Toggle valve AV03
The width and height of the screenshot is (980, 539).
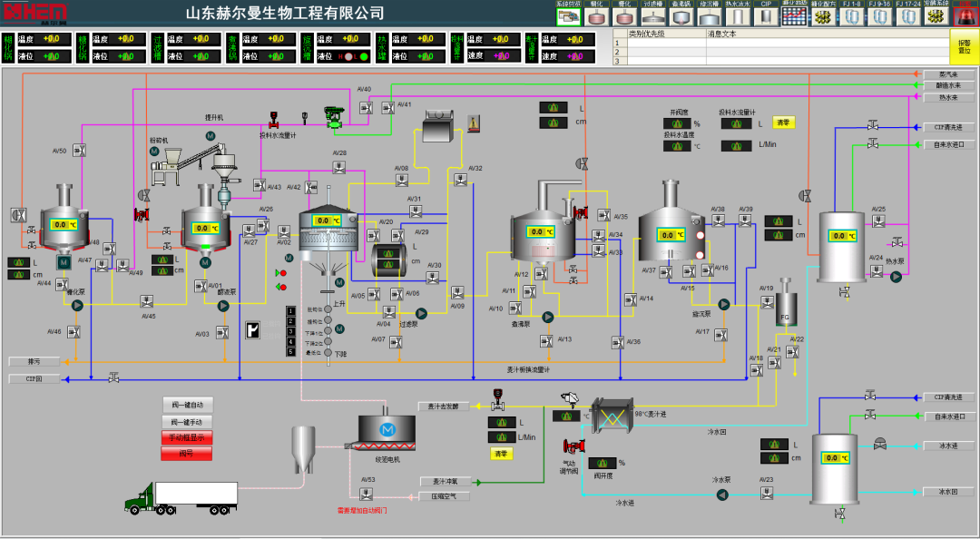point(222,333)
